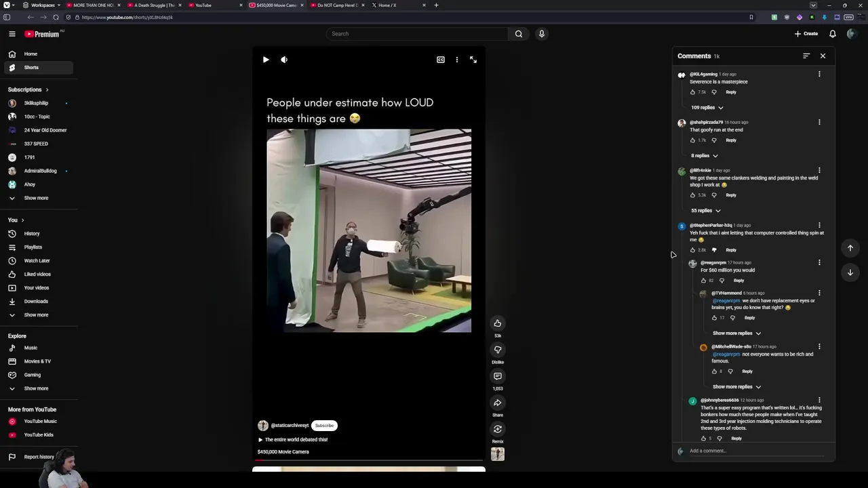868x488 pixels.
Task: Dislike the Short
Action: click(x=498, y=350)
